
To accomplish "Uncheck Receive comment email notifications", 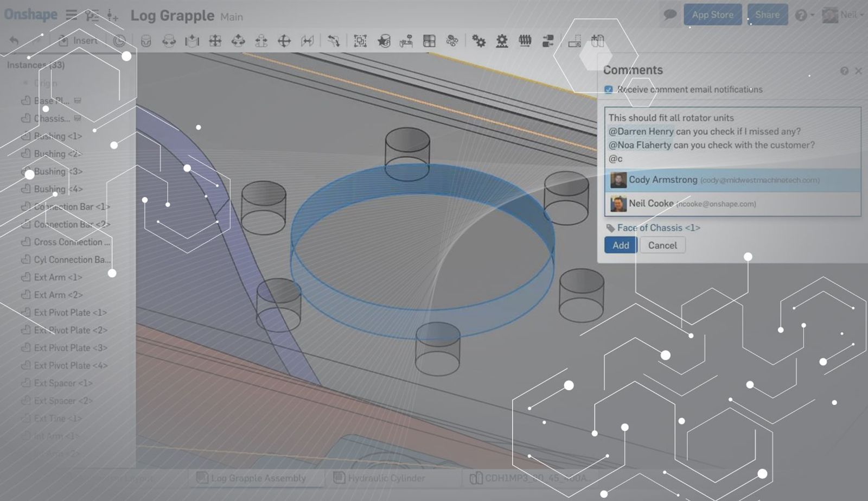I will [x=609, y=90].
